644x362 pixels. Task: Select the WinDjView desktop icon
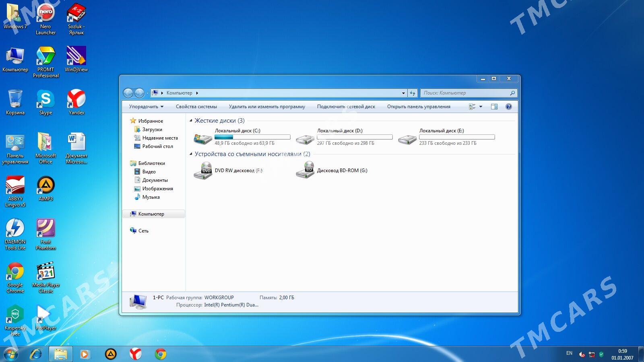76,59
